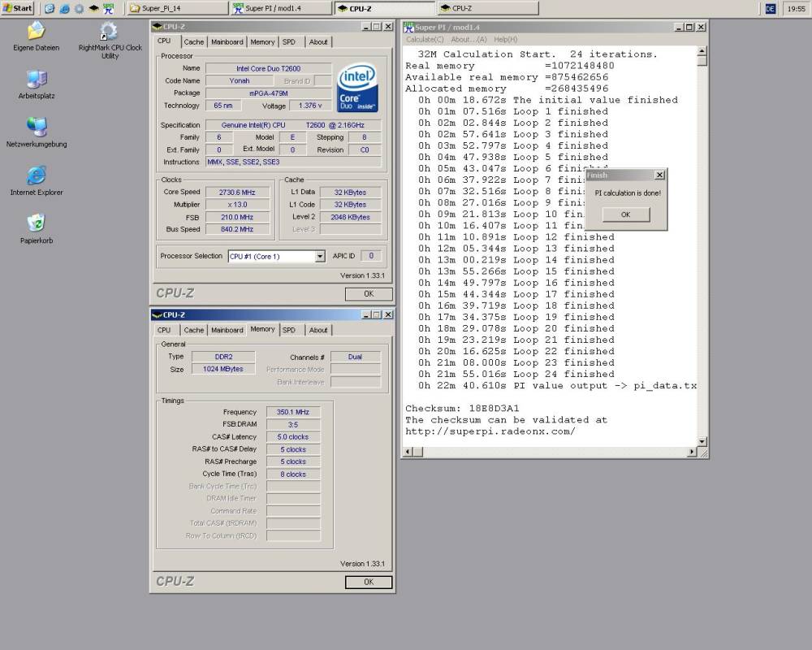Minimize the Super PI window

(x=679, y=27)
